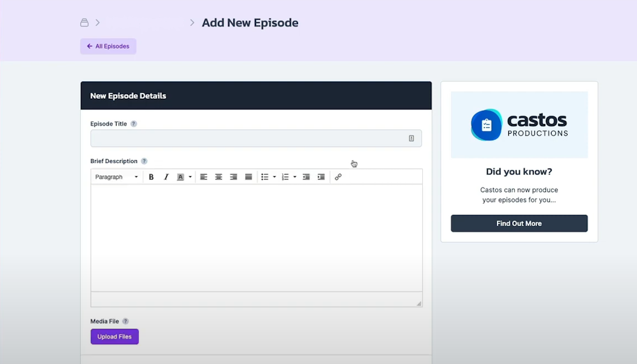
Task: Open text color picker dropdown arrow
Action: click(190, 177)
